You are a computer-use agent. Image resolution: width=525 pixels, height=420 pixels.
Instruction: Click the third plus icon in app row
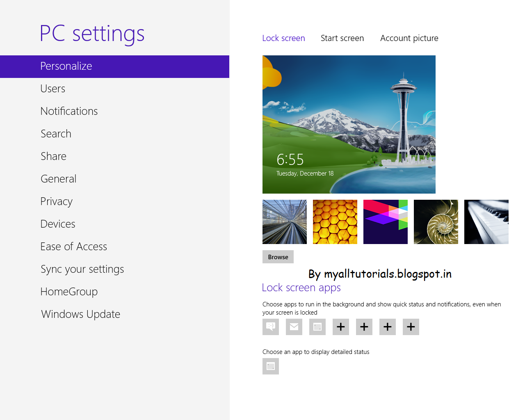pyautogui.click(x=387, y=327)
